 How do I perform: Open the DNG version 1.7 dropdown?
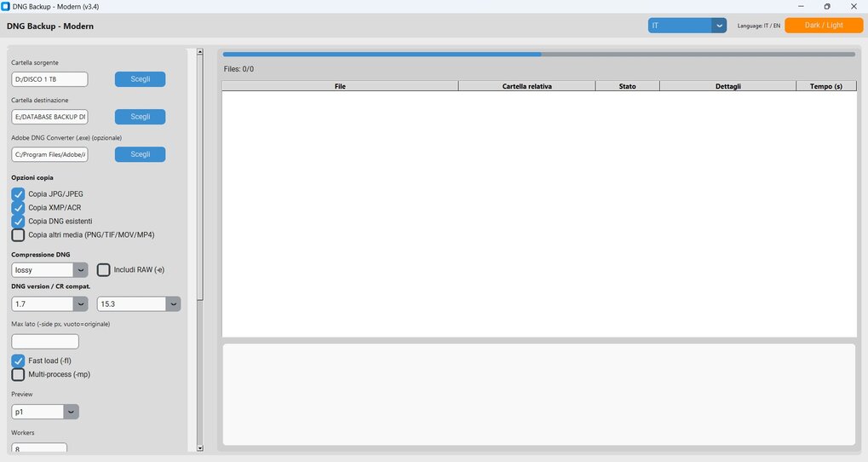click(49, 304)
